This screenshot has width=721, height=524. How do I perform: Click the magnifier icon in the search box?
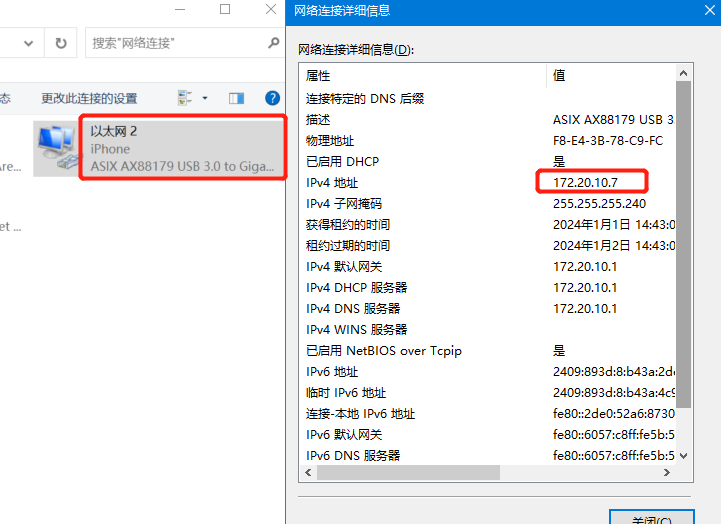click(x=273, y=43)
